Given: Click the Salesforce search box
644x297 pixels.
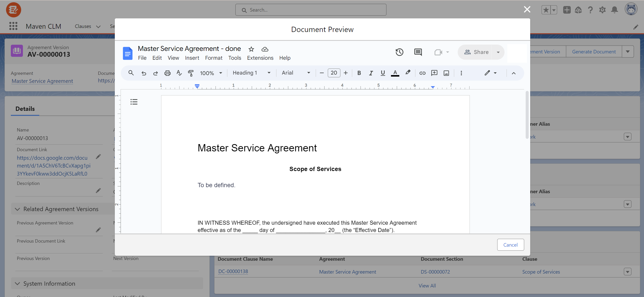Looking at the screenshot, I should [x=311, y=10].
